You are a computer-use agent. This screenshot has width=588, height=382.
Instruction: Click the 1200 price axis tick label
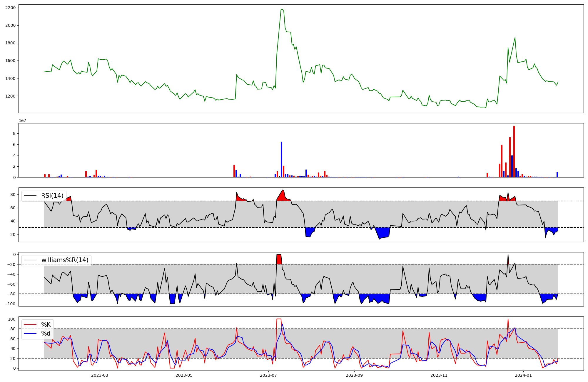pyautogui.click(x=10, y=96)
